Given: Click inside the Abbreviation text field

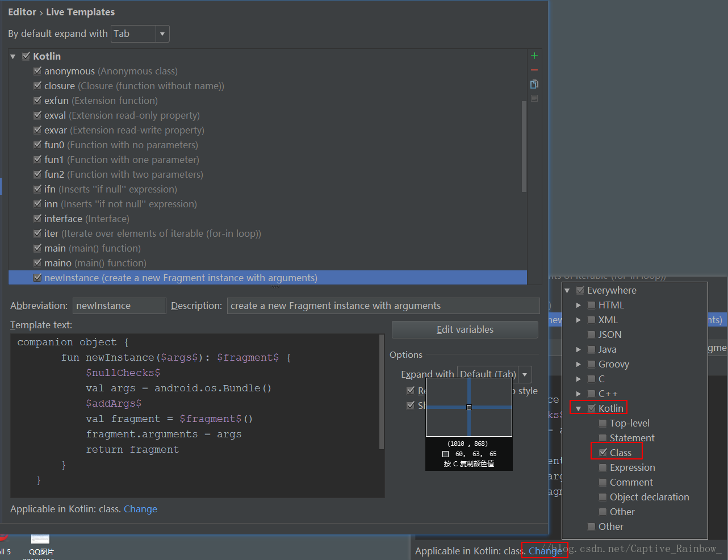Looking at the screenshot, I should tap(119, 306).
